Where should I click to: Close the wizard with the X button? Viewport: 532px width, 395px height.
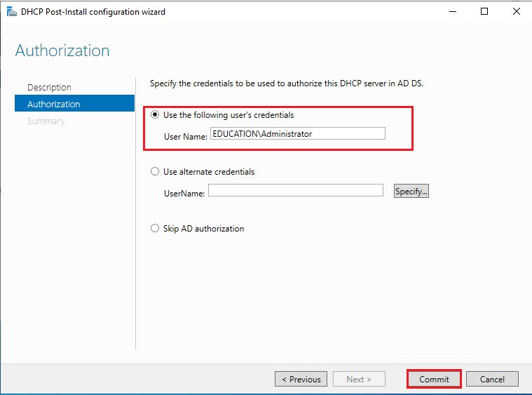(517, 11)
